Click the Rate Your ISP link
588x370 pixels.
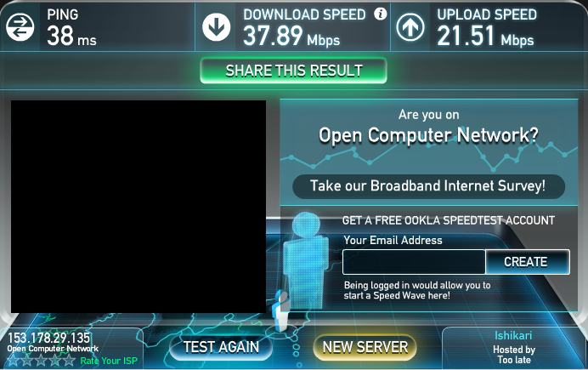coord(109,361)
